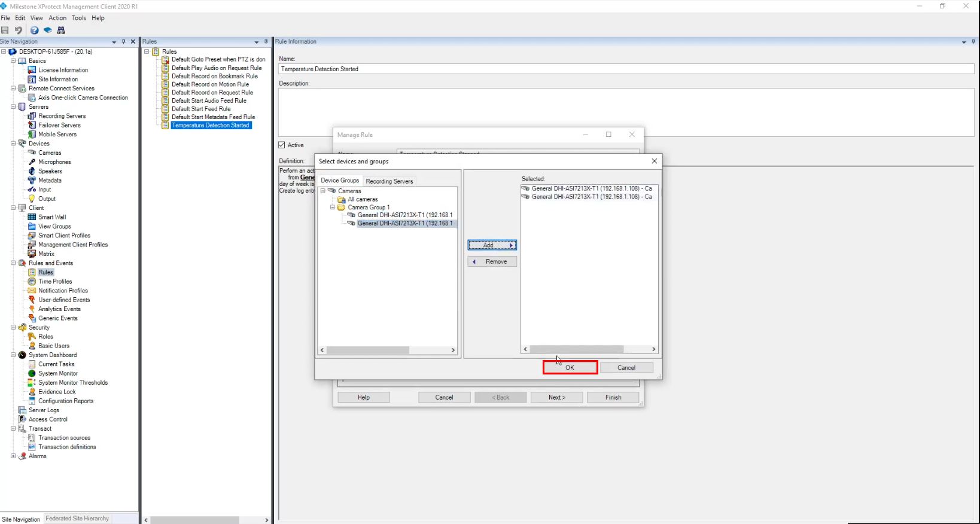This screenshot has width=980, height=524.
Task: Open the Tools menu
Action: (x=79, y=18)
